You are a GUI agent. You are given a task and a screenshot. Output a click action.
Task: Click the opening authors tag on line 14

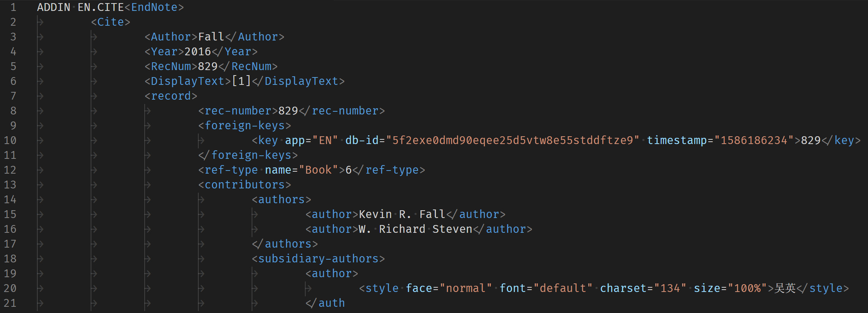pos(282,199)
